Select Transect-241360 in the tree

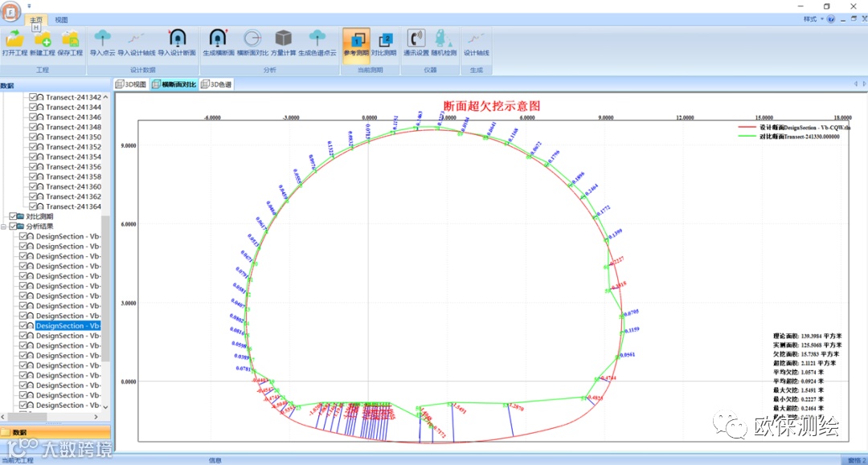pyautogui.click(x=73, y=187)
